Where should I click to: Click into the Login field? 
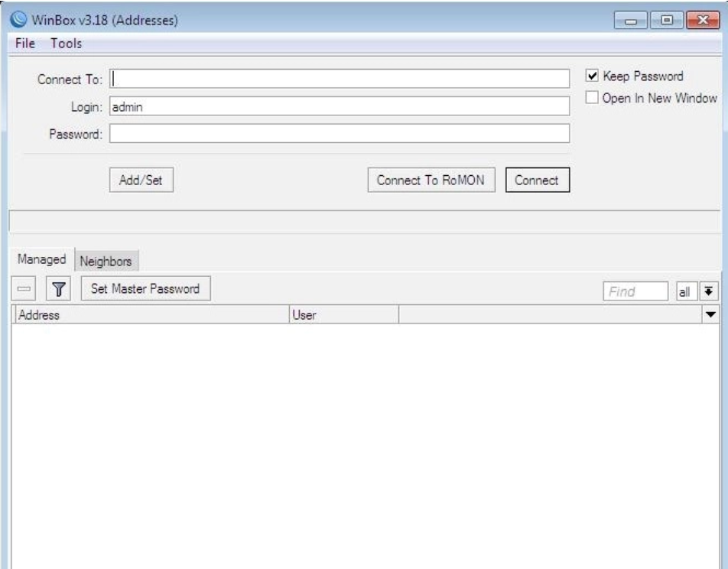pos(340,106)
